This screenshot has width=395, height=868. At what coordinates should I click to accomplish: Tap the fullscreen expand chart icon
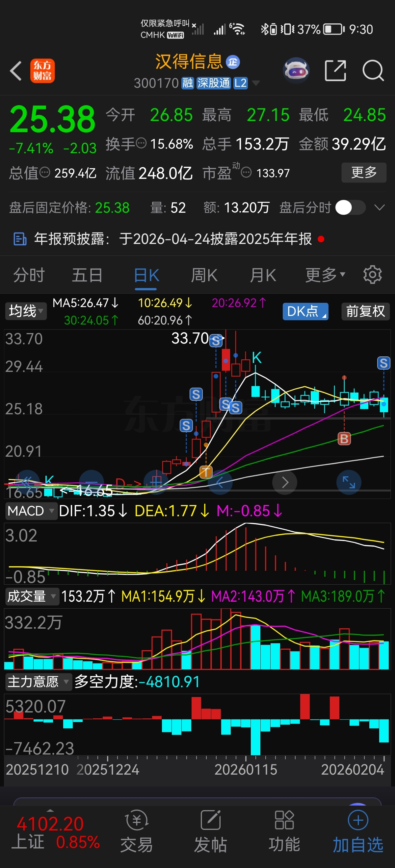click(349, 482)
